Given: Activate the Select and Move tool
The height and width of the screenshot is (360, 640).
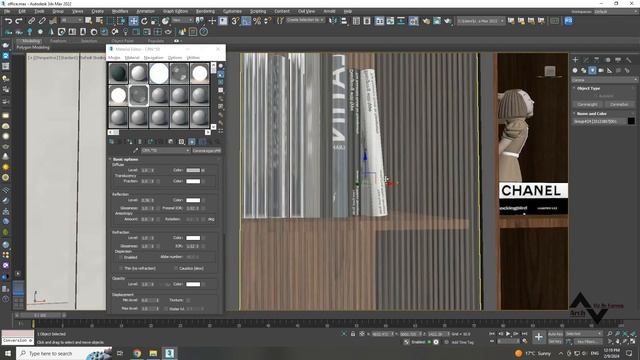Looking at the screenshot, I should (133, 21).
